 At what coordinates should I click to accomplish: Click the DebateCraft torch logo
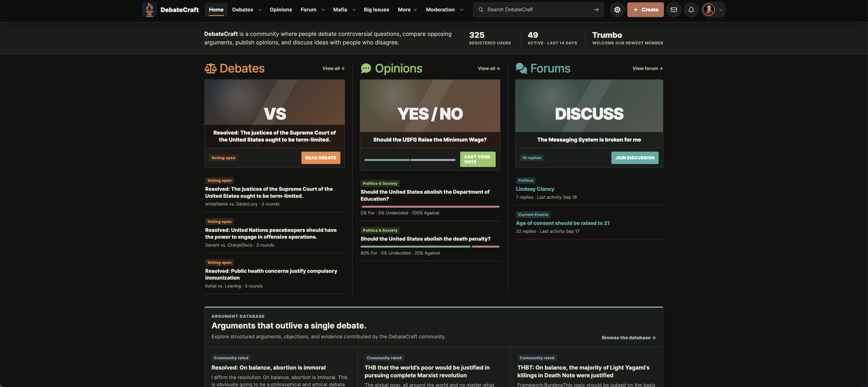149,10
